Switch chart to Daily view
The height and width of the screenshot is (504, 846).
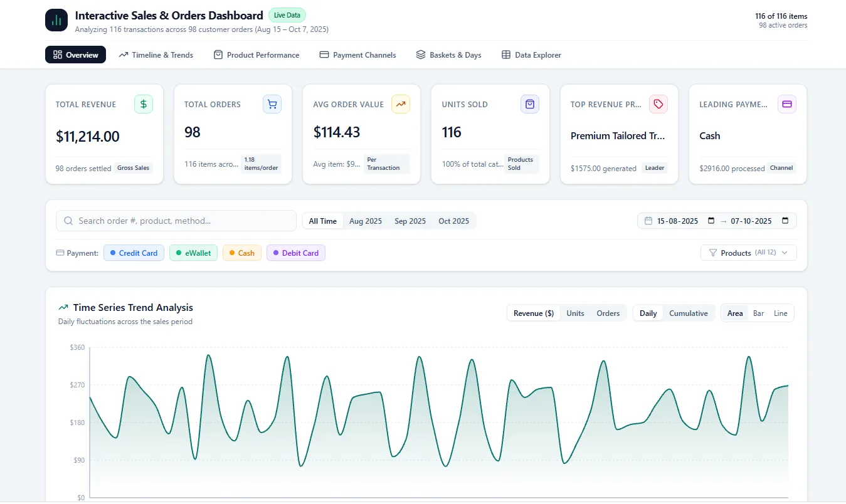(x=648, y=313)
